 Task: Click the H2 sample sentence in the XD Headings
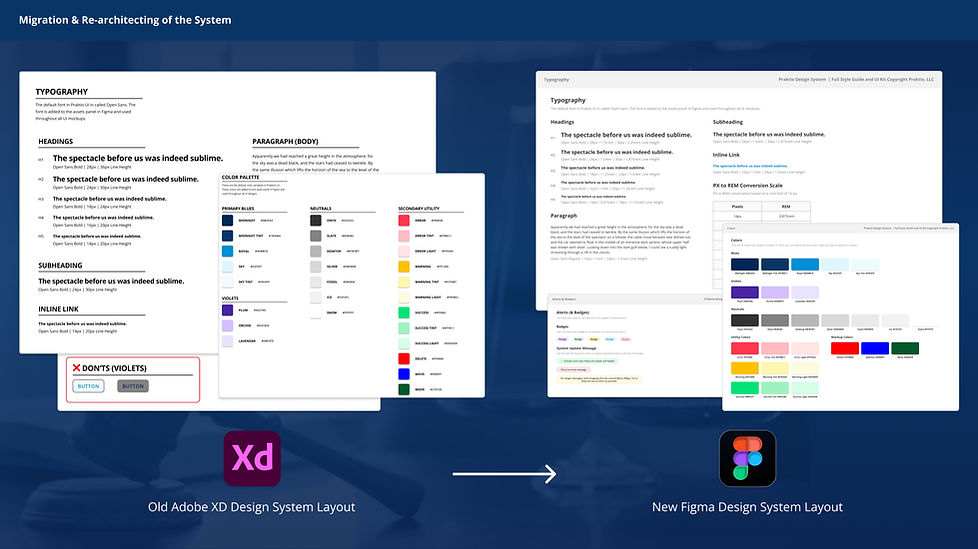coord(125,179)
